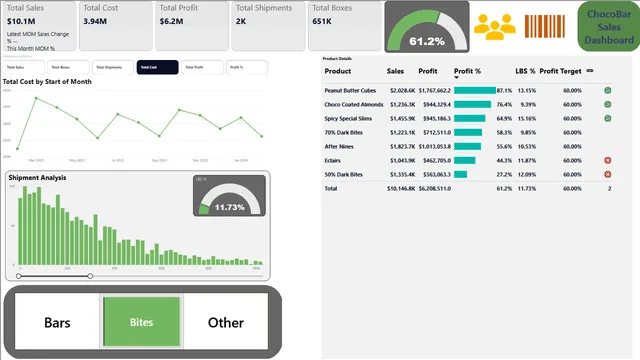Open the Total Sales $10.1M card
The height and width of the screenshot is (360, 640).
click(39, 27)
